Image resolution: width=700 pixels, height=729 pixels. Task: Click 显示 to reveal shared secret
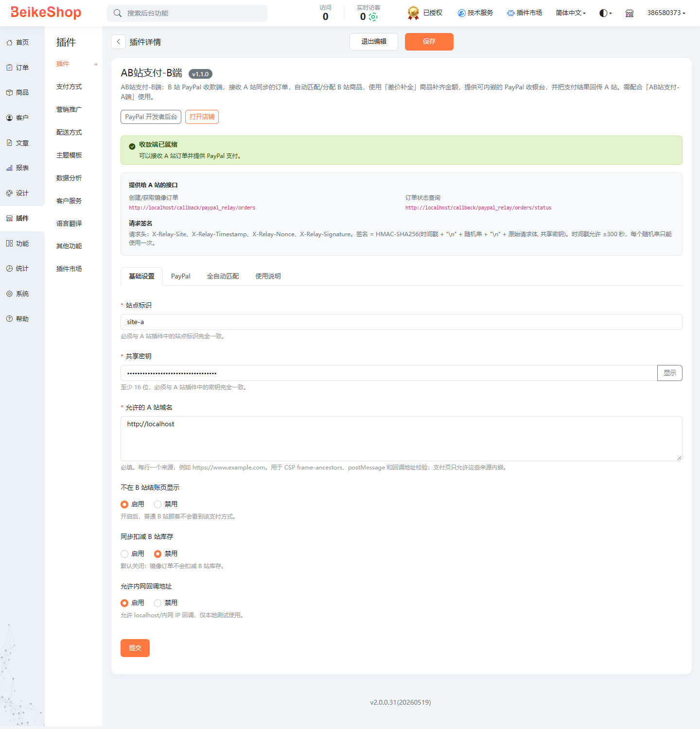[x=670, y=373]
